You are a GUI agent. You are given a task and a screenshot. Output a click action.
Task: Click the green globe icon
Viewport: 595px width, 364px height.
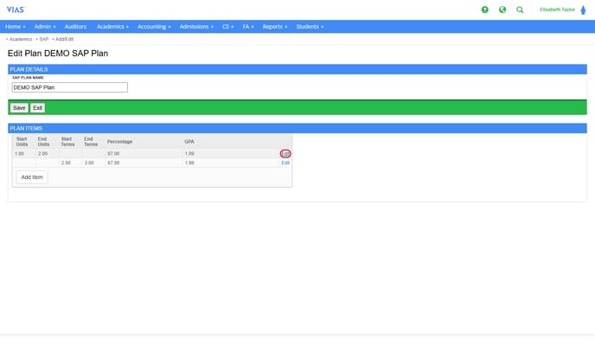[502, 10]
